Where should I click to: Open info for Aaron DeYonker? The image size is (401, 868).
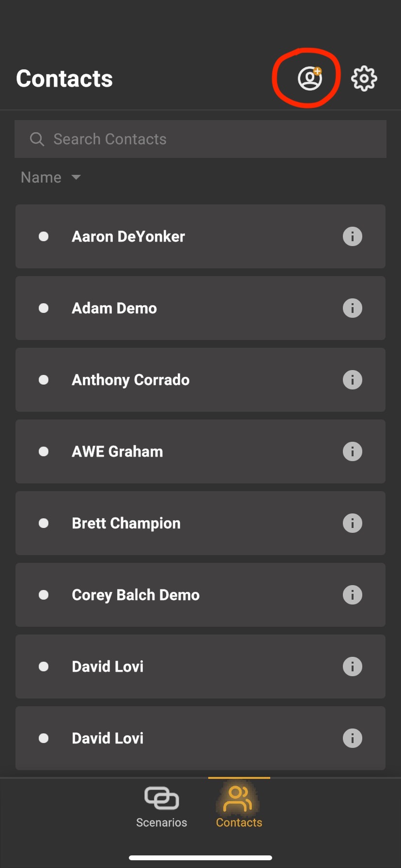(x=353, y=236)
